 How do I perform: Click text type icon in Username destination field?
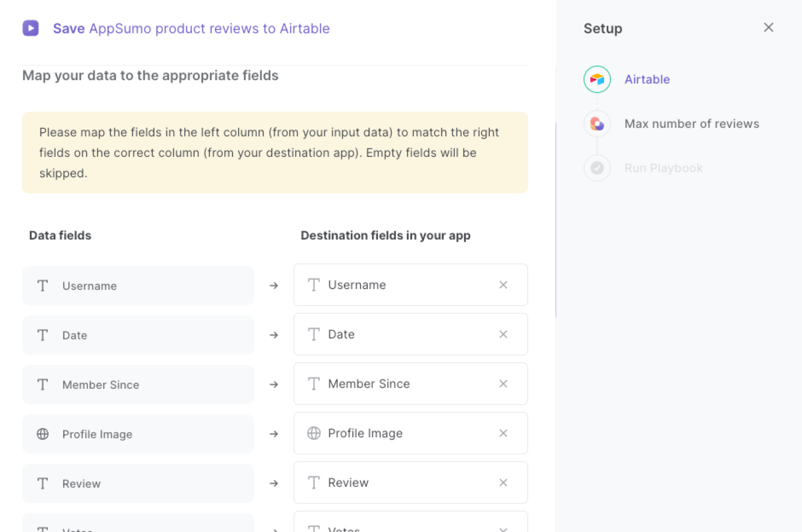tap(314, 285)
